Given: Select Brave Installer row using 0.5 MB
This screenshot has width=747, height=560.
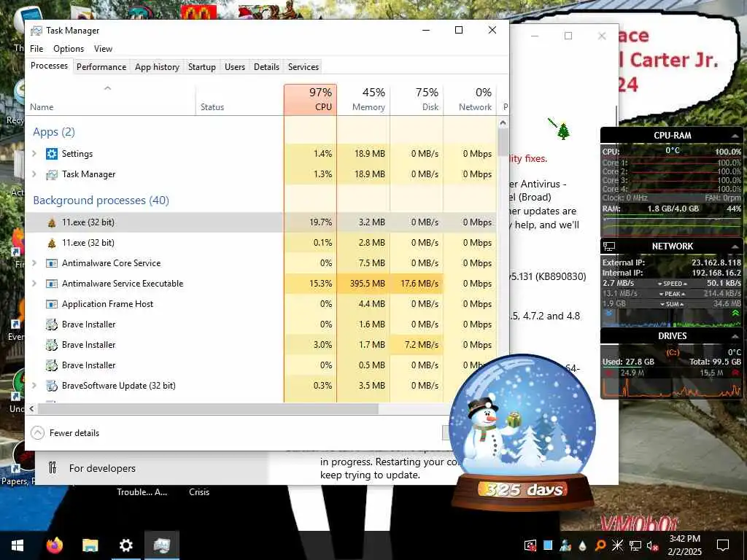Looking at the screenshot, I should pos(260,366).
